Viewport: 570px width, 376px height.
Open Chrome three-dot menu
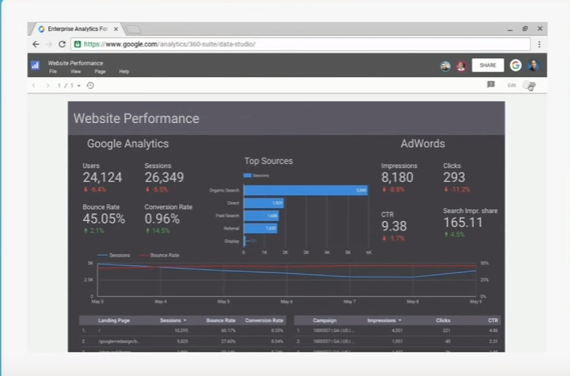(539, 44)
